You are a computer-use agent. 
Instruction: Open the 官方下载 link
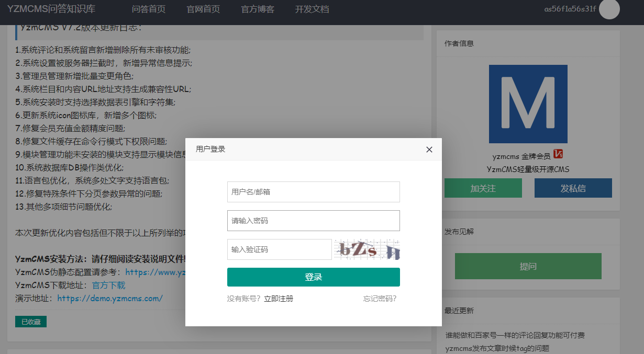point(109,286)
